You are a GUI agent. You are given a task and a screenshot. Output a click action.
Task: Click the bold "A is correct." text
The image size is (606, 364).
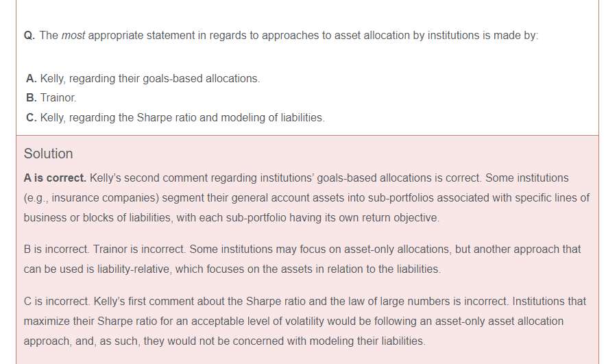55,178
